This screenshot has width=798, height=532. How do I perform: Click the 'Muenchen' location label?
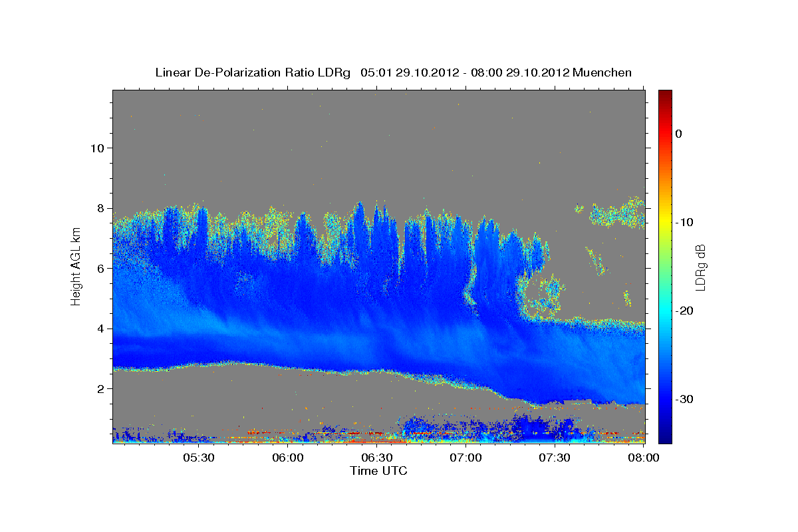[602, 72]
